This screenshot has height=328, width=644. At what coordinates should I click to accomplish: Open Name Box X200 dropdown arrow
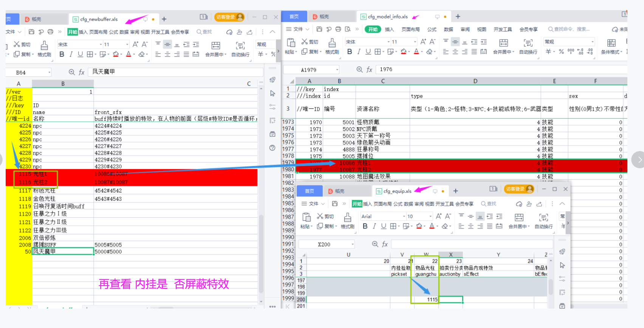[353, 244]
